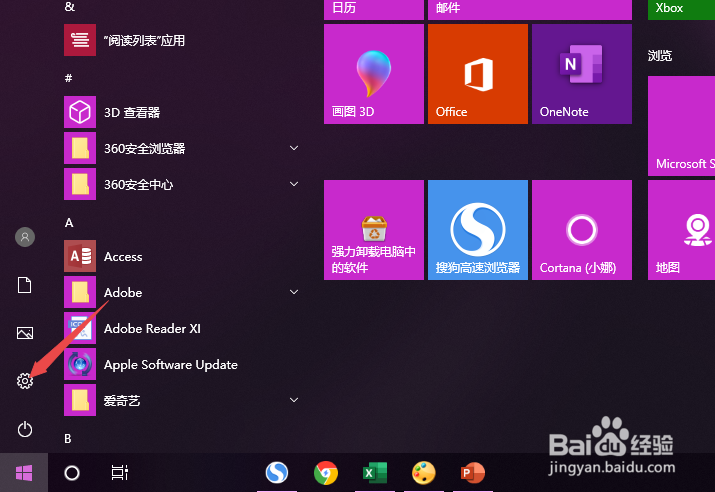Open PowerPoint from the taskbar
Image resolution: width=715 pixels, height=492 pixels.
pos(472,472)
